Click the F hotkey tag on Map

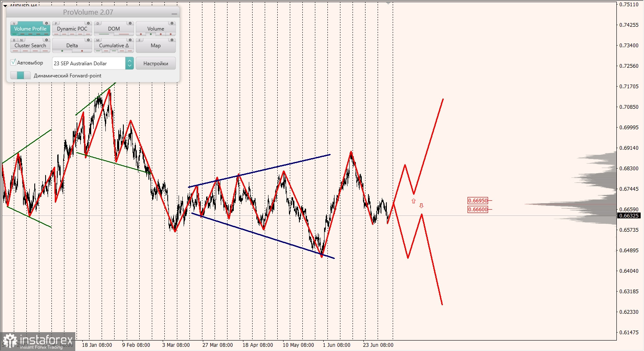(140, 40)
